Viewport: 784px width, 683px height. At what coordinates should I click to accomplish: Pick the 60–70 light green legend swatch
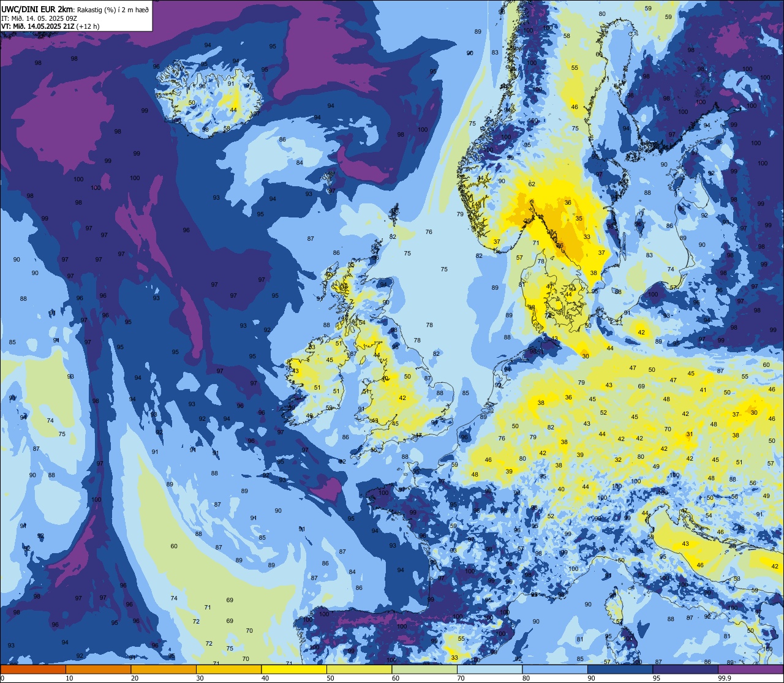click(424, 669)
